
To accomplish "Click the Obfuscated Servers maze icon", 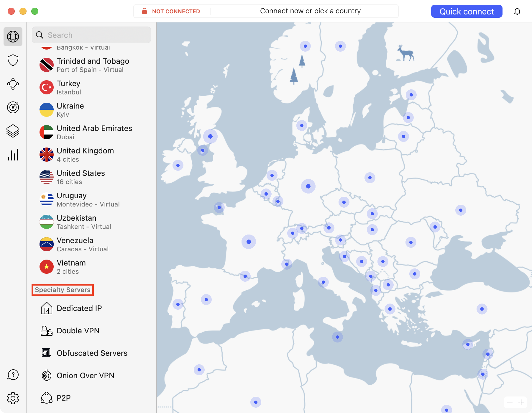I will (x=46, y=353).
